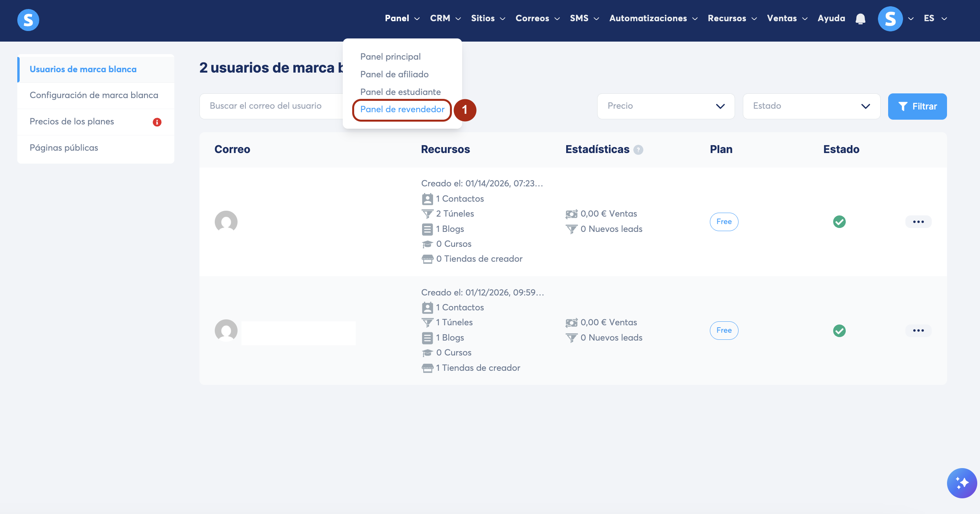Click the notification bell icon
This screenshot has height=514, width=980.
pos(860,18)
